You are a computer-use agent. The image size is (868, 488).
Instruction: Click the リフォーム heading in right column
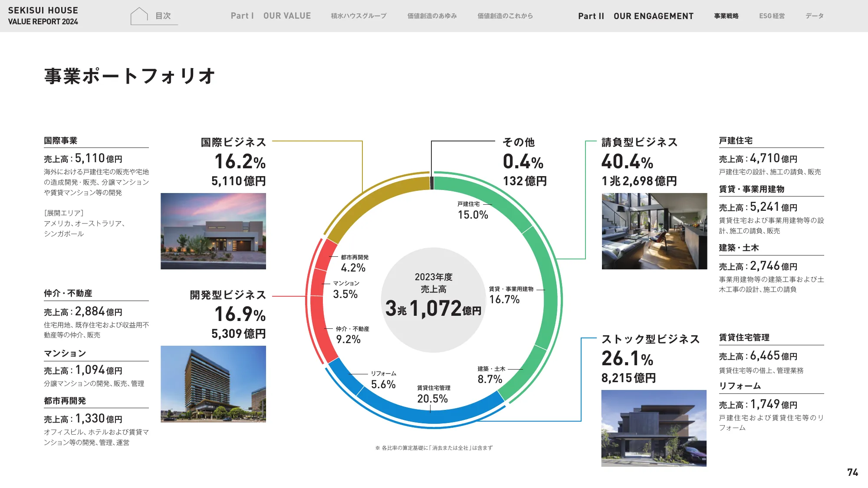pos(740,386)
